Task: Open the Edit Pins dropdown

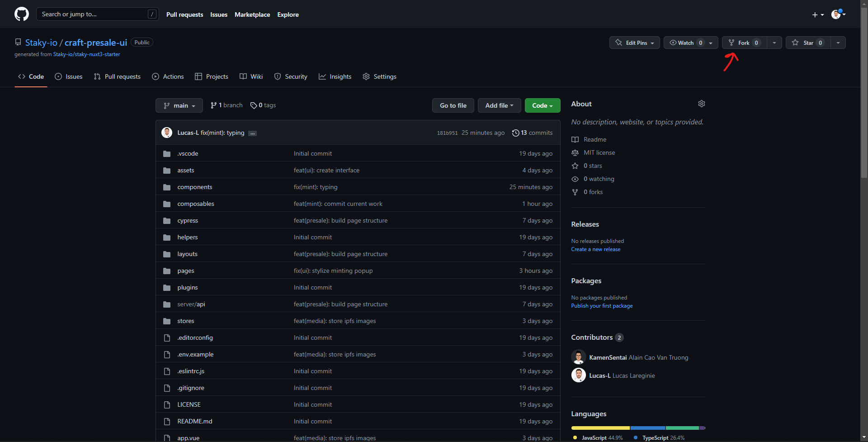Action: pyautogui.click(x=635, y=43)
